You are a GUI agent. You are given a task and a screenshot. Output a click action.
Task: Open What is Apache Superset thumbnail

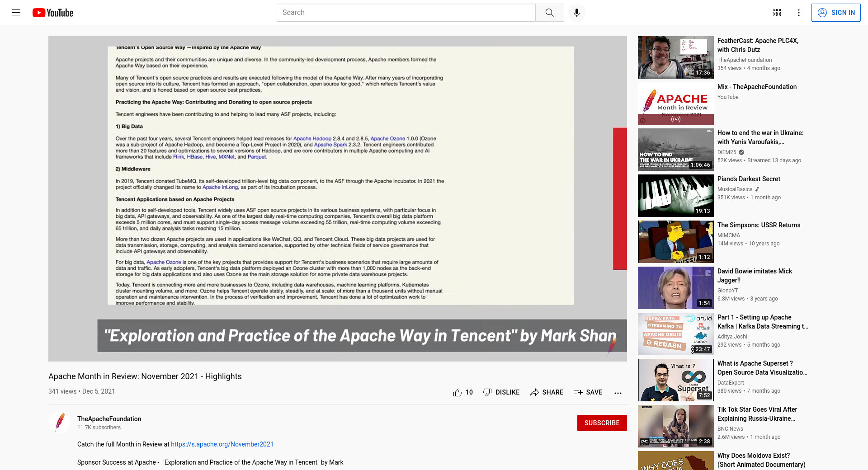click(676, 380)
